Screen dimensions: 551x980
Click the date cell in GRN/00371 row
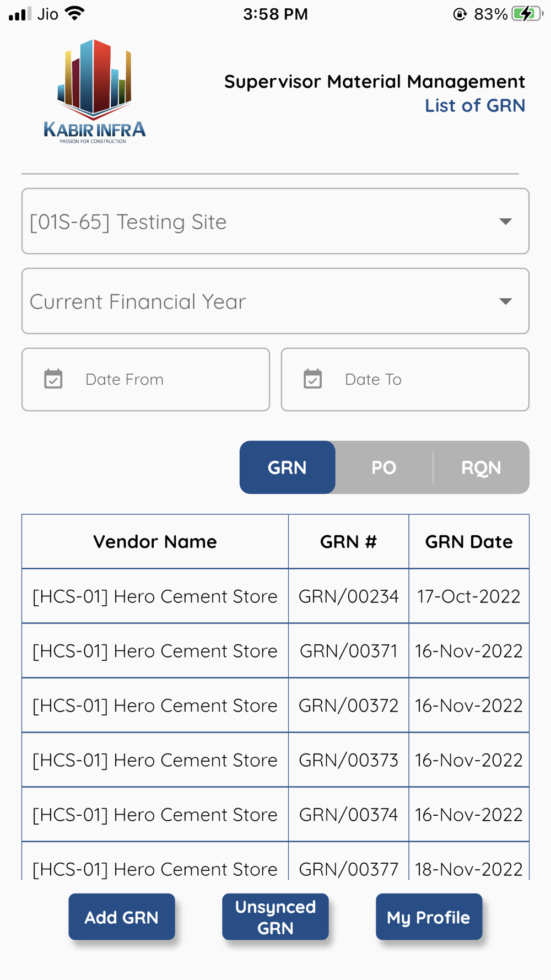pos(469,651)
